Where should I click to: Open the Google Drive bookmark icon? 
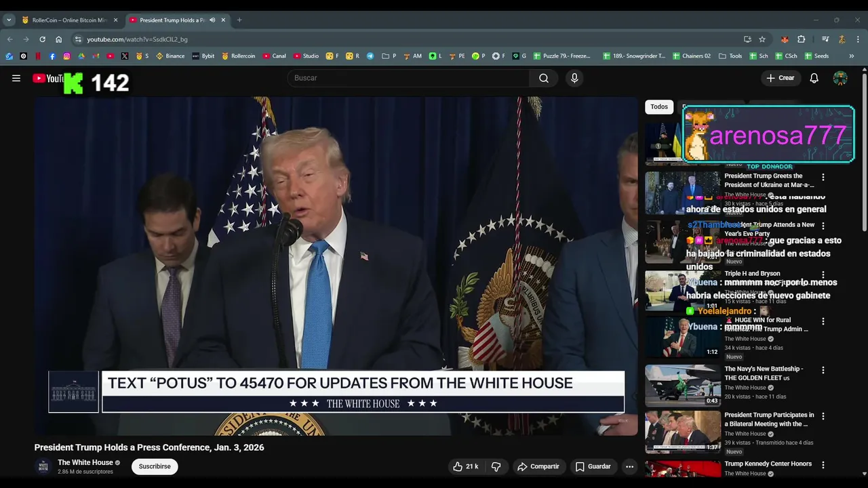click(x=81, y=56)
